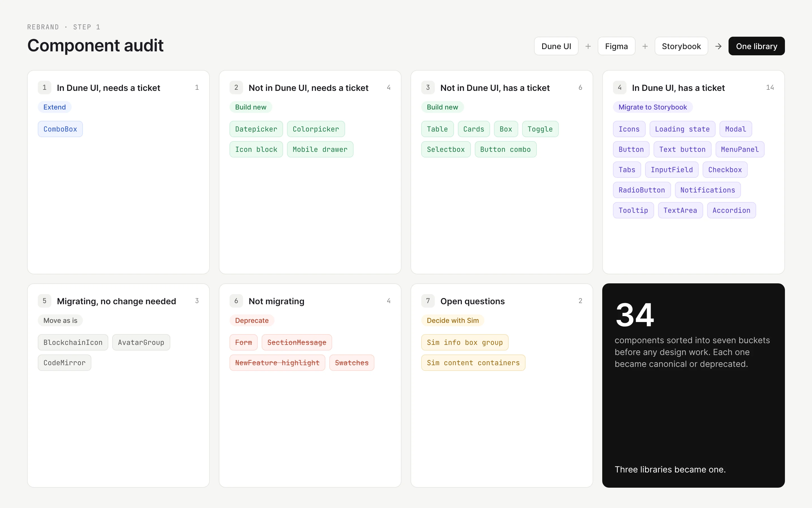Select the Checkbox chip
This screenshot has width=812, height=508.
point(725,170)
